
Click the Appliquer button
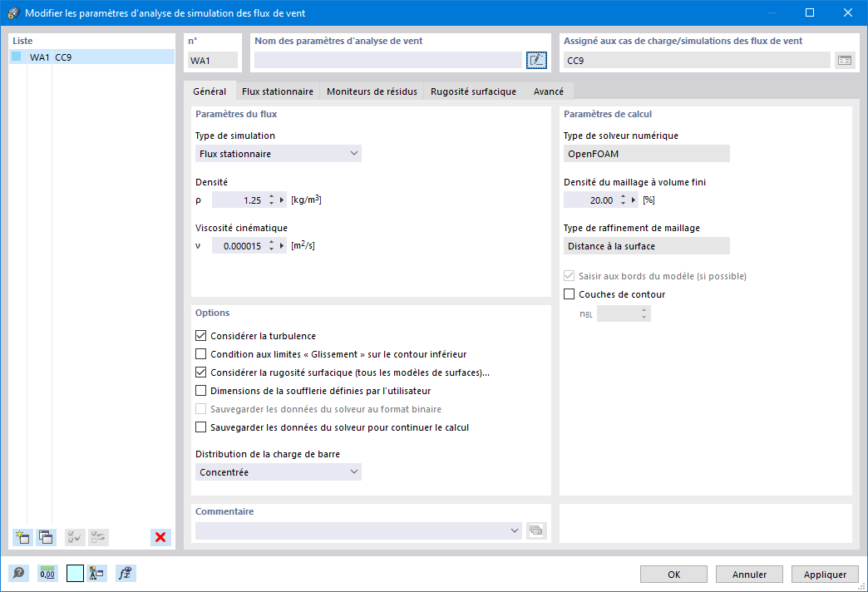(x=825, y=575)
